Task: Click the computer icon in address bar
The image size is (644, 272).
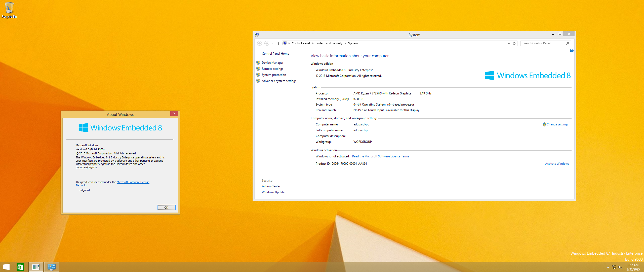Action: pos(284,43)
